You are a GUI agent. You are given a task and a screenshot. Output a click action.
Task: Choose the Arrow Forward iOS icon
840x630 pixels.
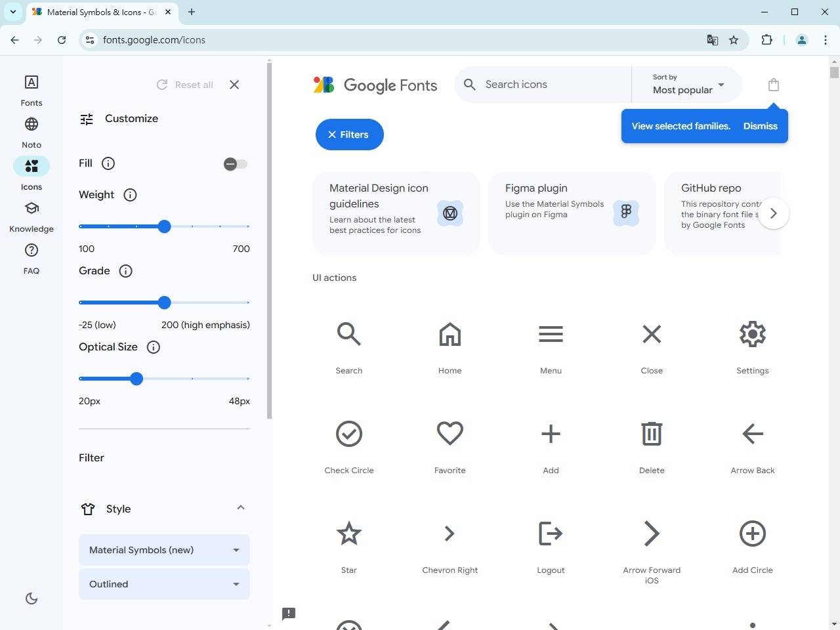pos(652,534)
